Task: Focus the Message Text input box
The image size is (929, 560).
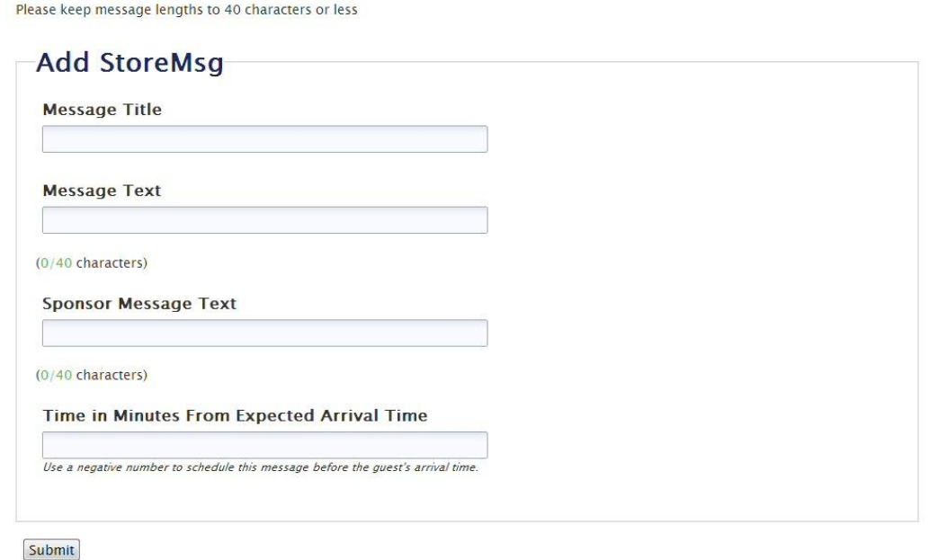Action: pos(264,220)
